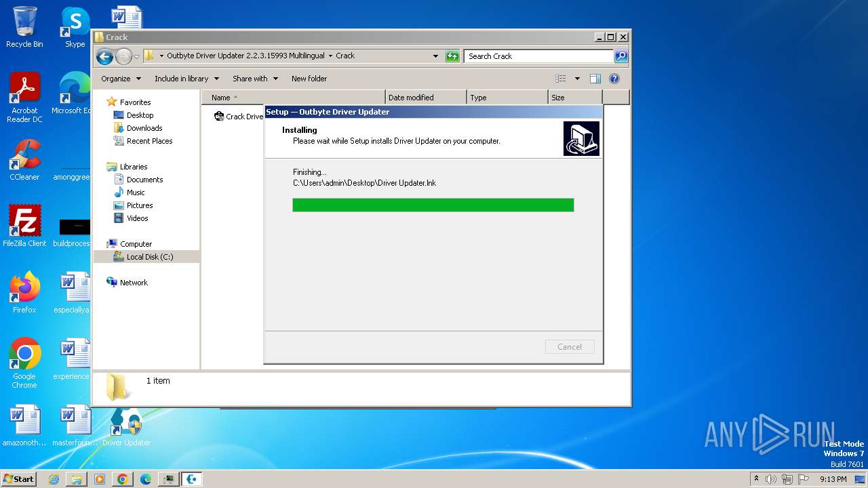Launch Skype from the desktop
Screen dimensions: 868x488
pos(75,27)
